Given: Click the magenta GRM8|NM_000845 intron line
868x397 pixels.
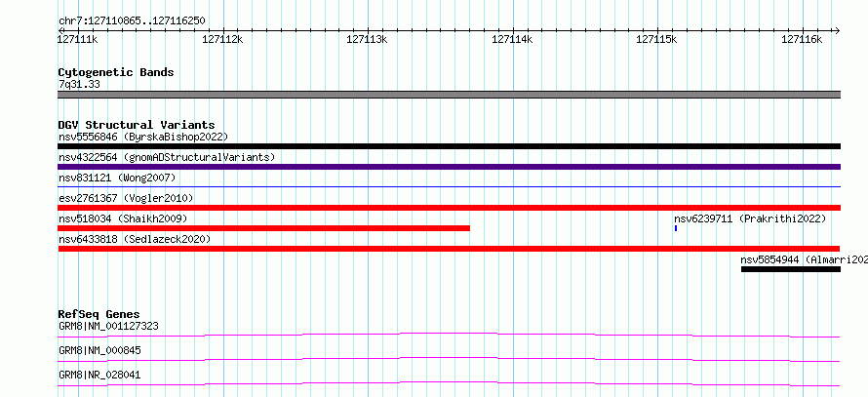Looking at the screenshot, I should 449,359.
